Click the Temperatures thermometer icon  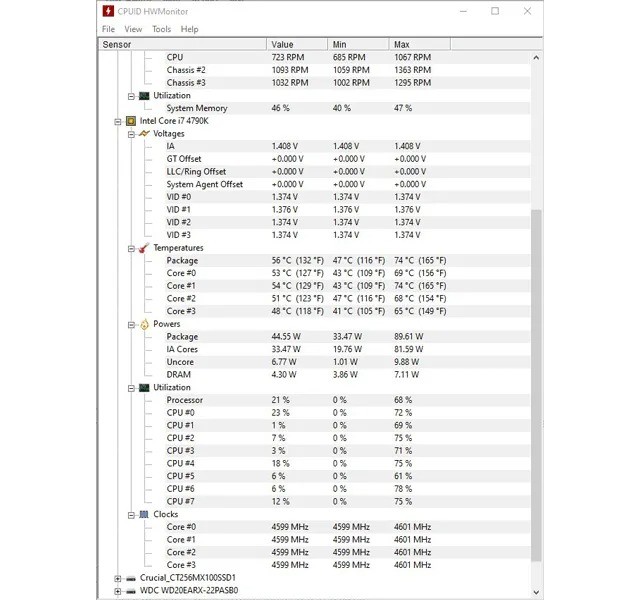[144, 248]
